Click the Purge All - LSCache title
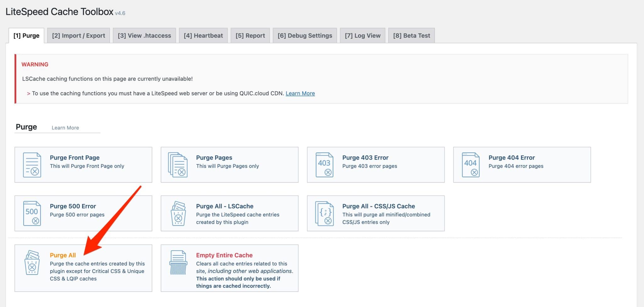This screenshot has height=307, width=644. (x=225, y=206)
